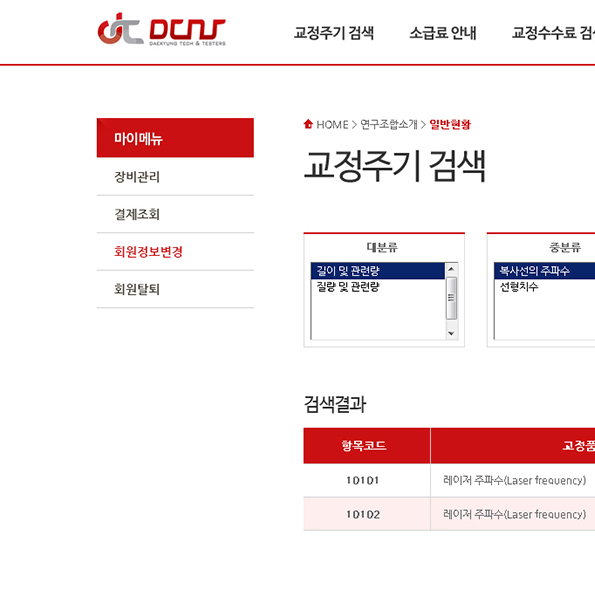Click the DTNT company logo

point(162,29)
